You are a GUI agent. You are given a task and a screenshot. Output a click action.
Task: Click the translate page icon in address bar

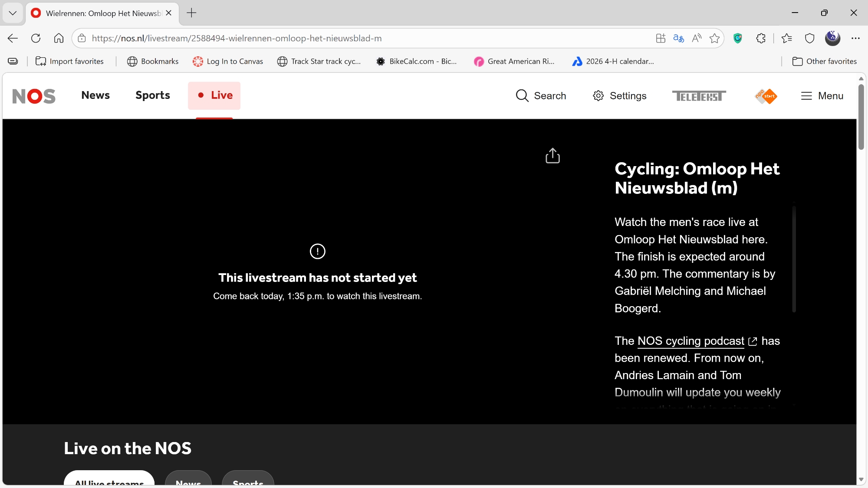(678, 38)
